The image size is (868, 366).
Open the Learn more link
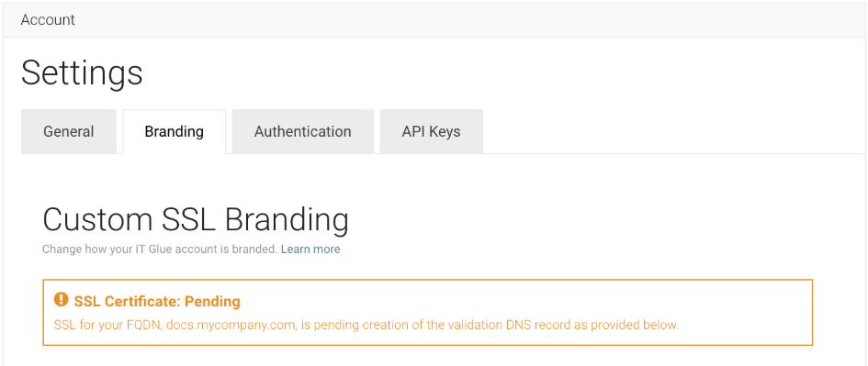(310, 250)
